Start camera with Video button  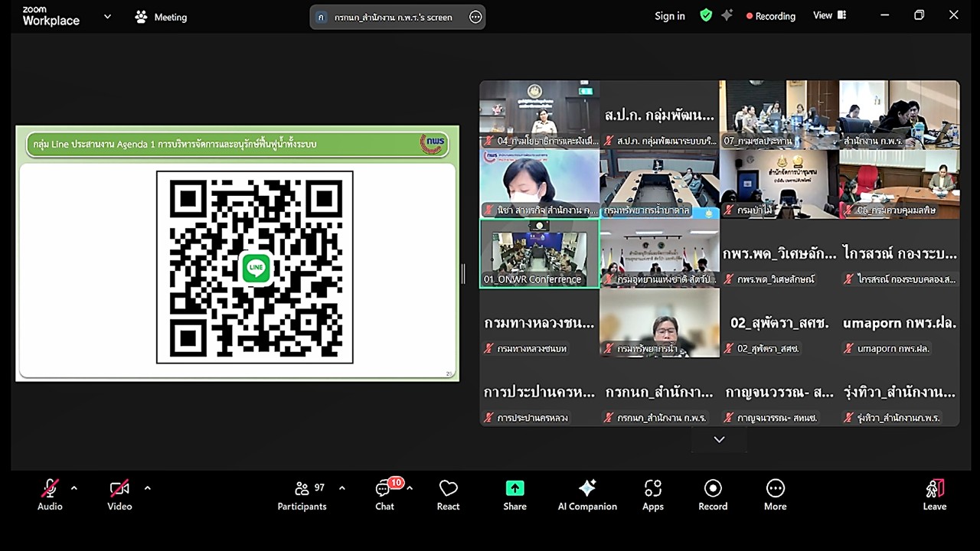coord(119,494)
